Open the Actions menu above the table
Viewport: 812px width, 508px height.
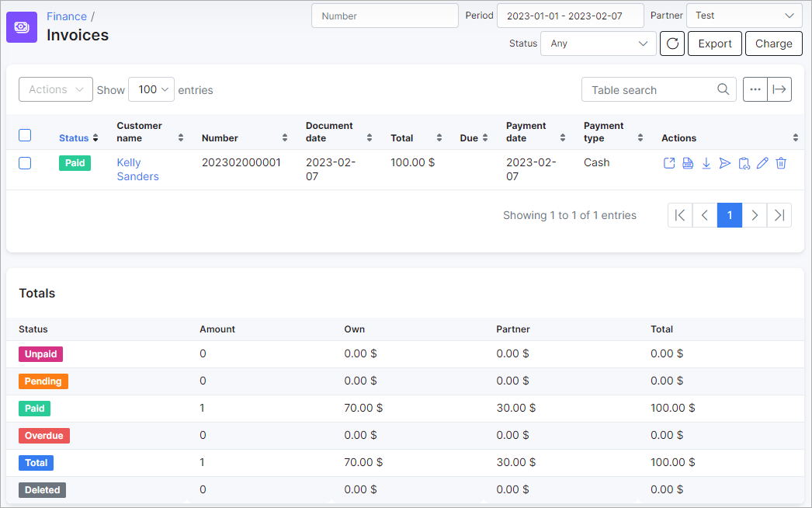click(55, 89)
